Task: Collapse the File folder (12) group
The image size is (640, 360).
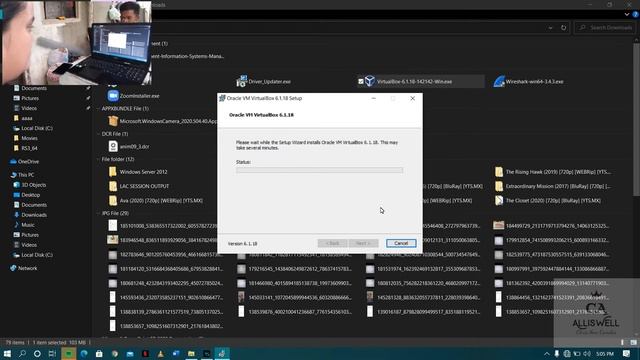Action: coord(99,159)
